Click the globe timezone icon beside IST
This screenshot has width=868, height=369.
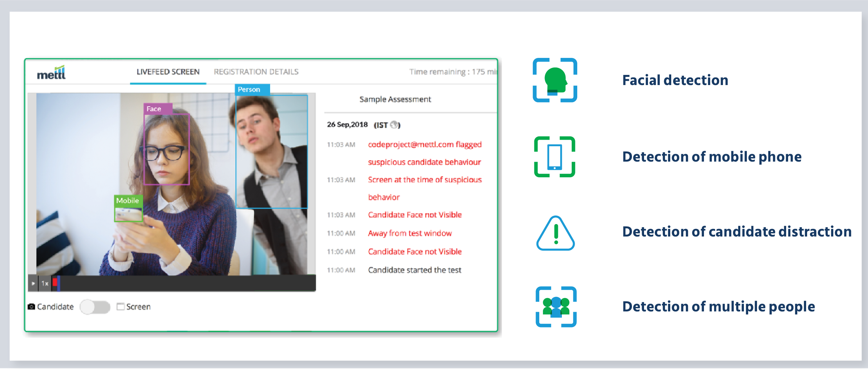pyautogui.click(x=394, y=125)
